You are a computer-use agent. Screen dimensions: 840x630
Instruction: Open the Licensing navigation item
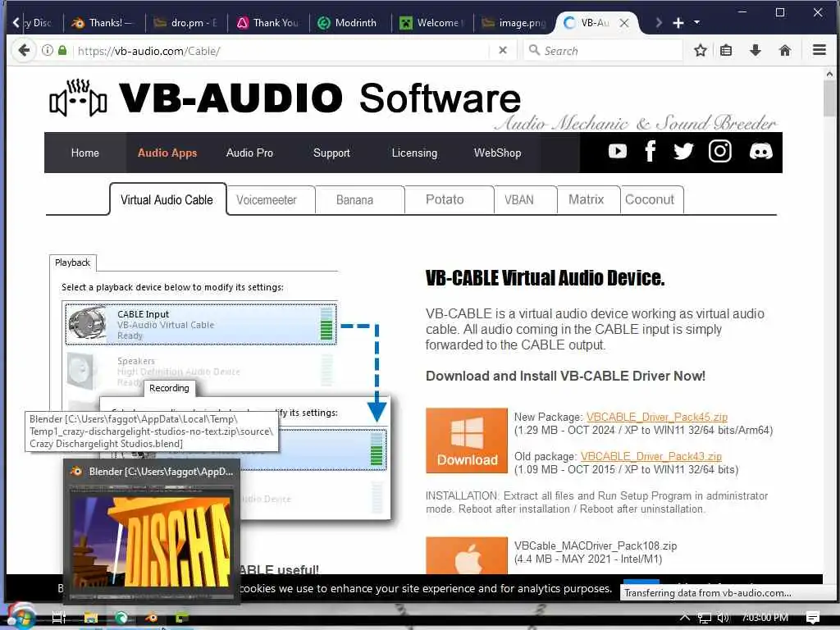tap(414, 153)
